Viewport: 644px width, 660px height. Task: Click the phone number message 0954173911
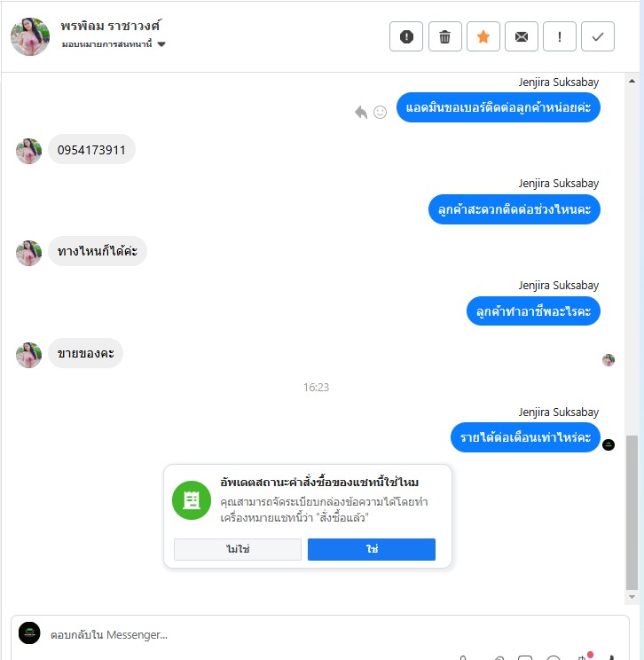91,149
